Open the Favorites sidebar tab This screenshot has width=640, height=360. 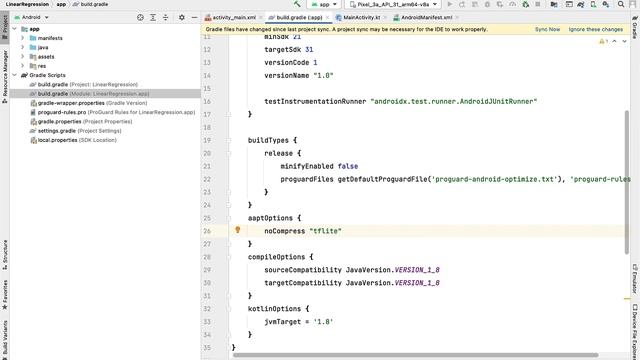coord(5,295)
